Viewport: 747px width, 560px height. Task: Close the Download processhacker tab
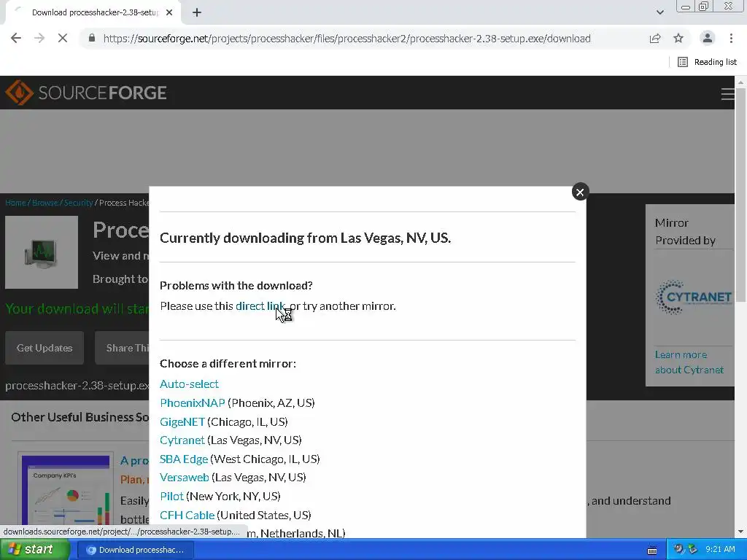pyautogui.click(x=169, y=13)
